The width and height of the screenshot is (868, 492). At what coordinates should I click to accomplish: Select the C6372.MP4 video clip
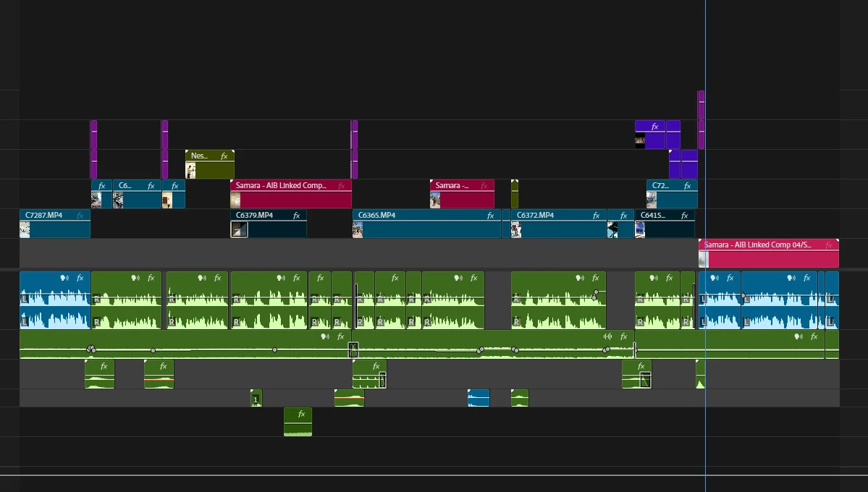tap(559, 224)
